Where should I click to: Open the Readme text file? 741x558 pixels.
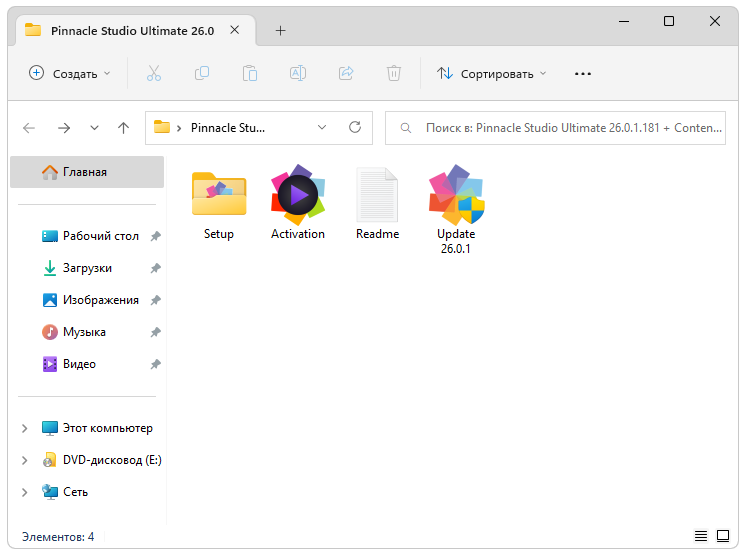click(377, 204)
